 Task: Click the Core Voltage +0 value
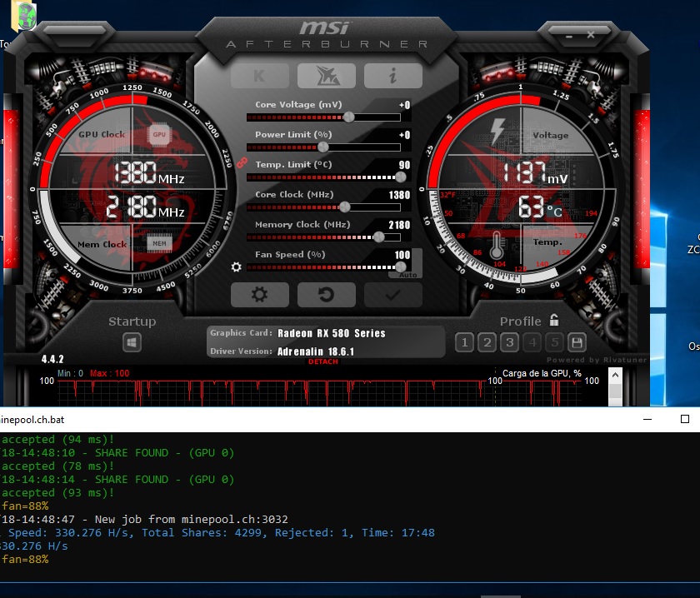(x=404, y=105)
